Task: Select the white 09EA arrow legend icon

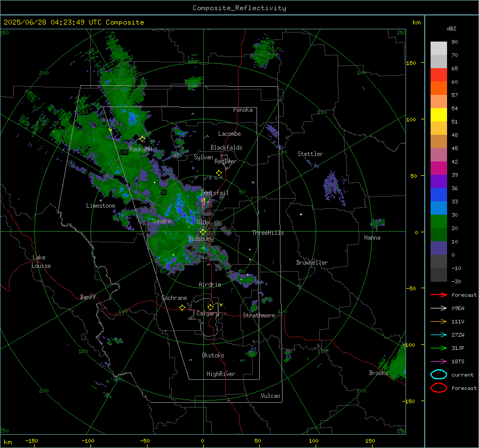Action: pyautogui.click(x=439, y=308)
